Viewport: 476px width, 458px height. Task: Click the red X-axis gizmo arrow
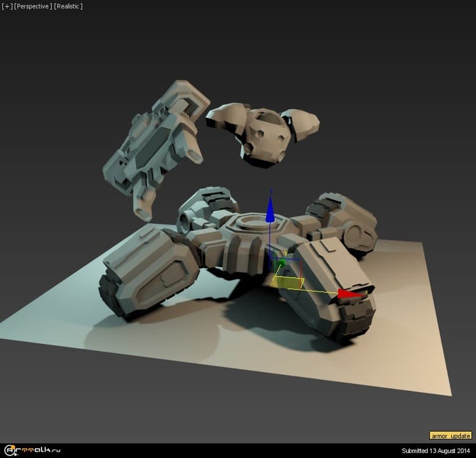(x=350, y=294)
